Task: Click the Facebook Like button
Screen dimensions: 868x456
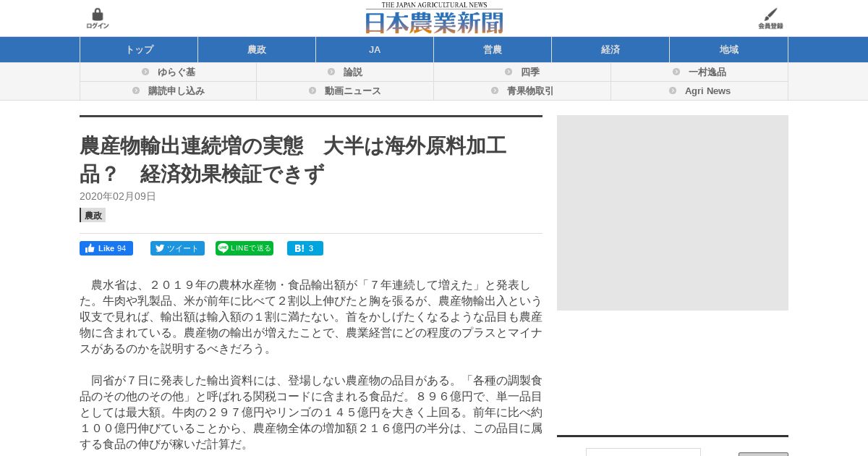Action: (106, 248)
